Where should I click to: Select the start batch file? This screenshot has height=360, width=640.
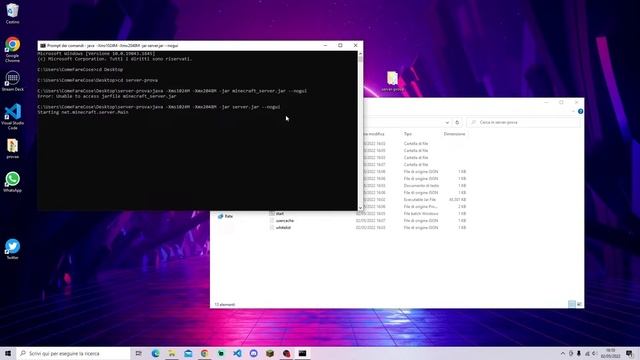point(280,213)
